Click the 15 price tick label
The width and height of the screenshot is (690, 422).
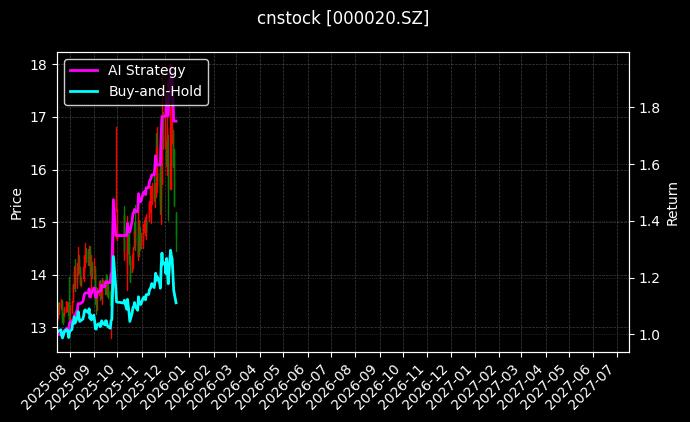click(39, 223)
